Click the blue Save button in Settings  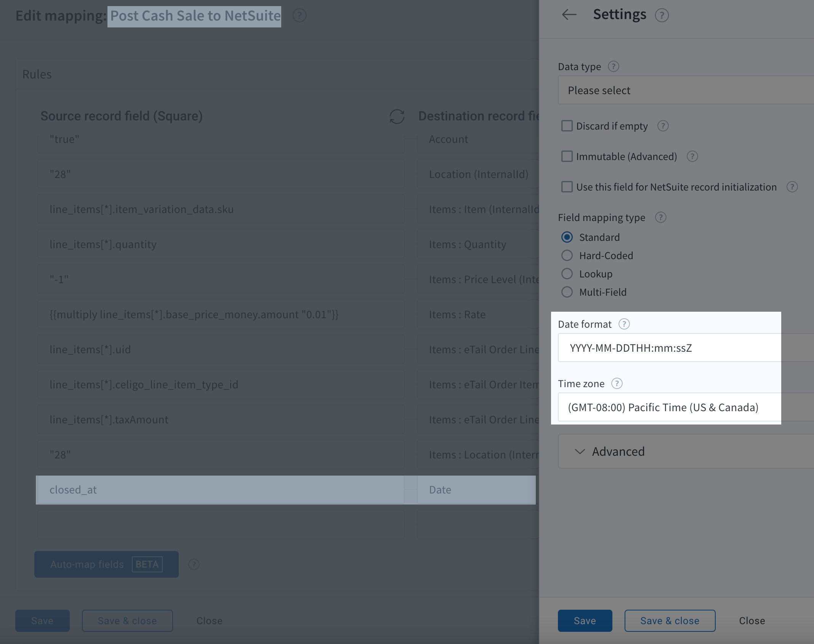coord(585,621)
